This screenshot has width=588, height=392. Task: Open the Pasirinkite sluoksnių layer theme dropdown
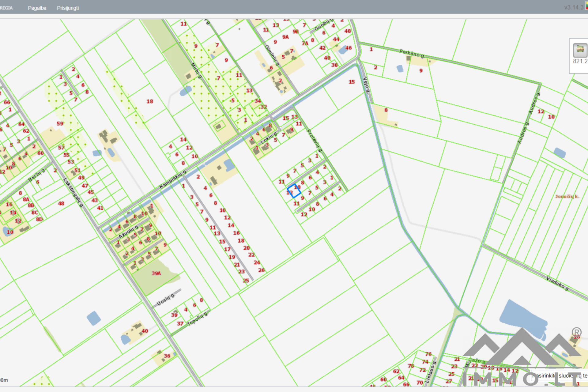click(560, 375)
